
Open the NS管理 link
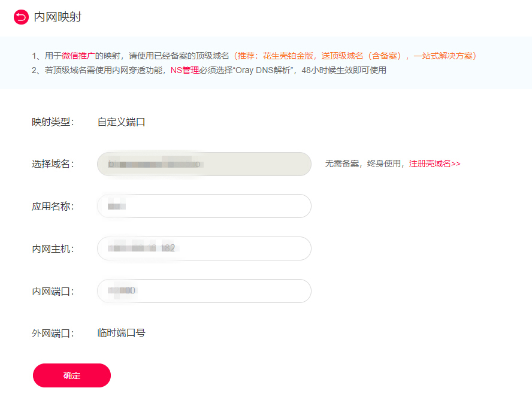click(185, 70)
